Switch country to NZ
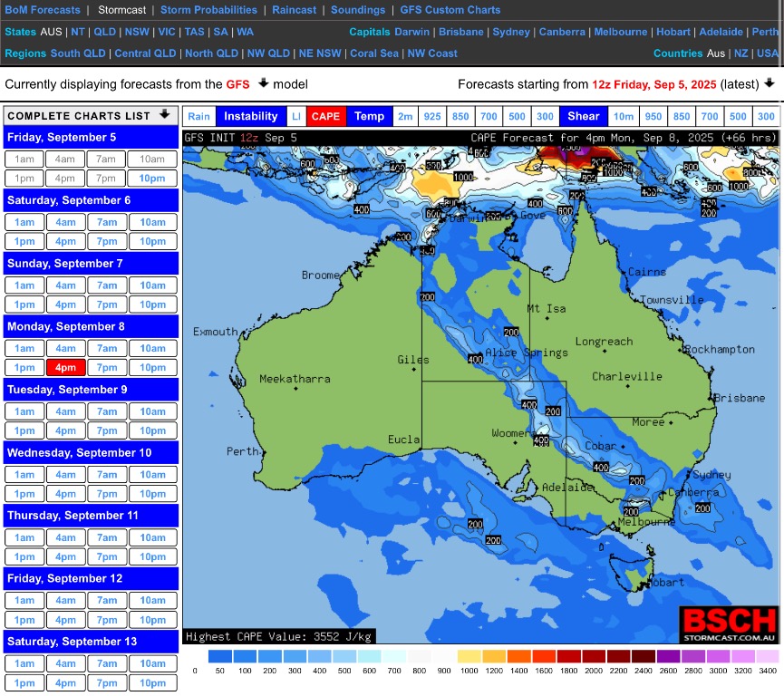784x696 pixels. [741, 53]
